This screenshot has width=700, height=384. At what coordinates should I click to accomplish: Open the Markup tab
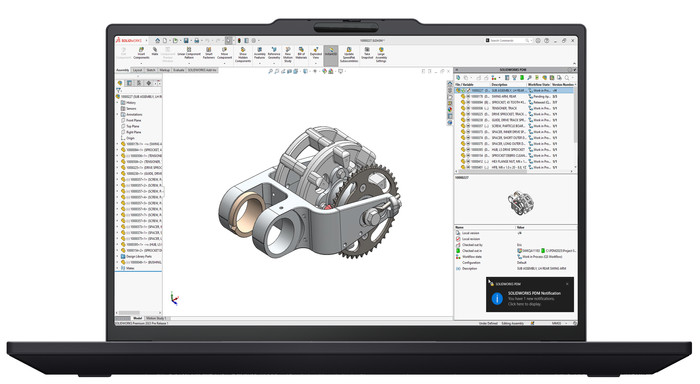coord(165,70)
